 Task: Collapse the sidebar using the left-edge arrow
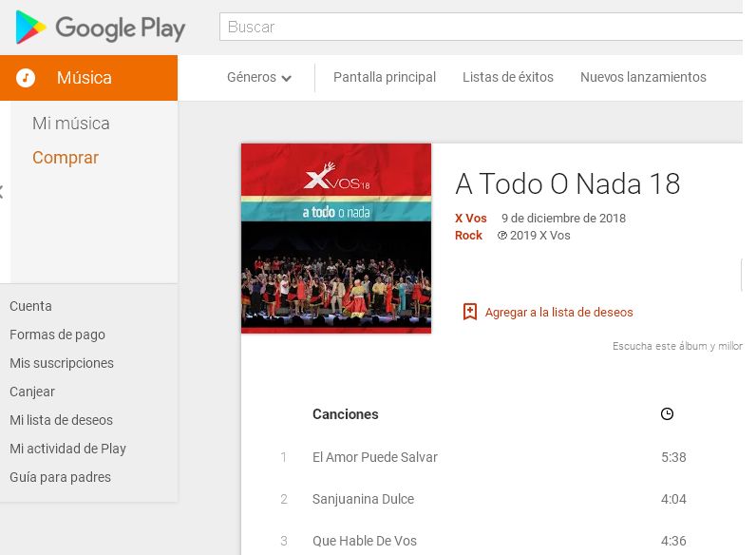tap(2, 192)
